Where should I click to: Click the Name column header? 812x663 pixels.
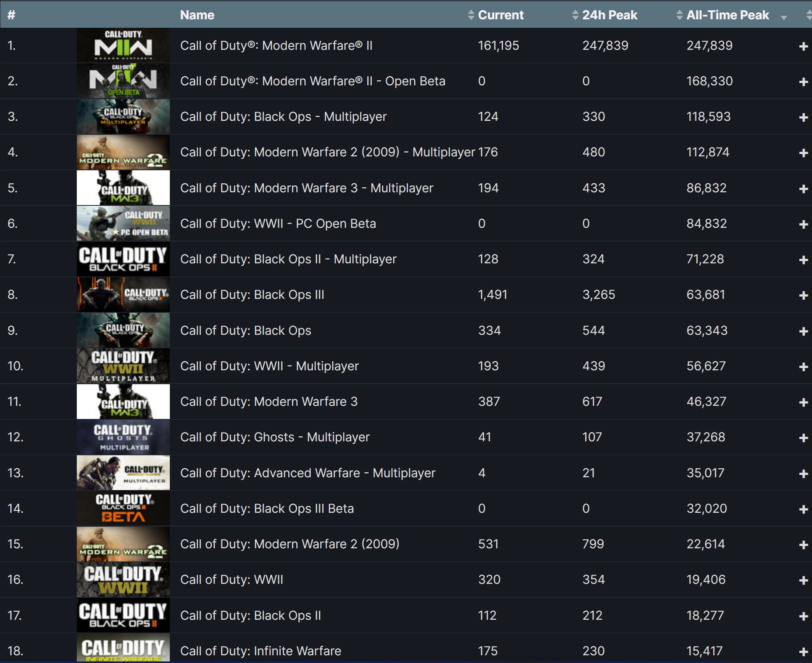coord(197,15)
